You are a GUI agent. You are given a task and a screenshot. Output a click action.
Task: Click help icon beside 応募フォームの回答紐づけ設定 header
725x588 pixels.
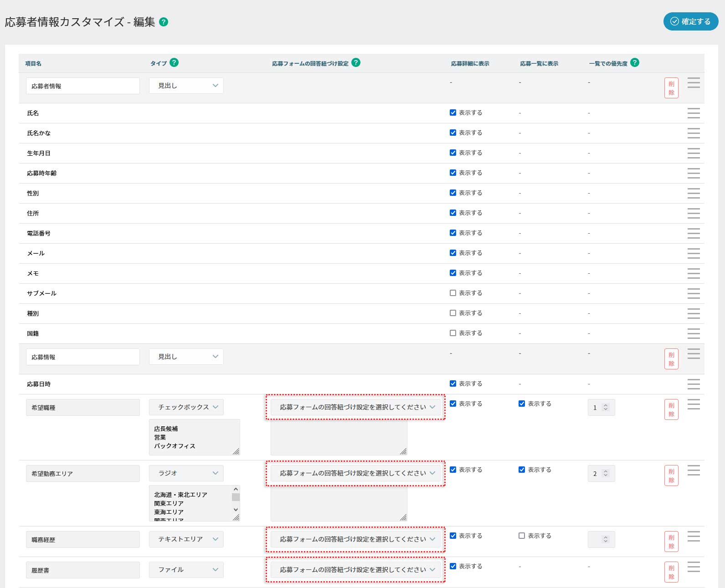(x=356, y=63)
